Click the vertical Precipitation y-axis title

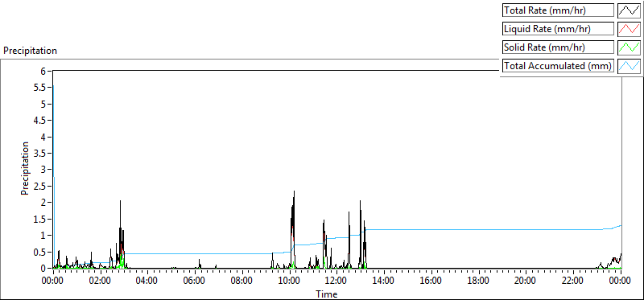pos(25,168)
